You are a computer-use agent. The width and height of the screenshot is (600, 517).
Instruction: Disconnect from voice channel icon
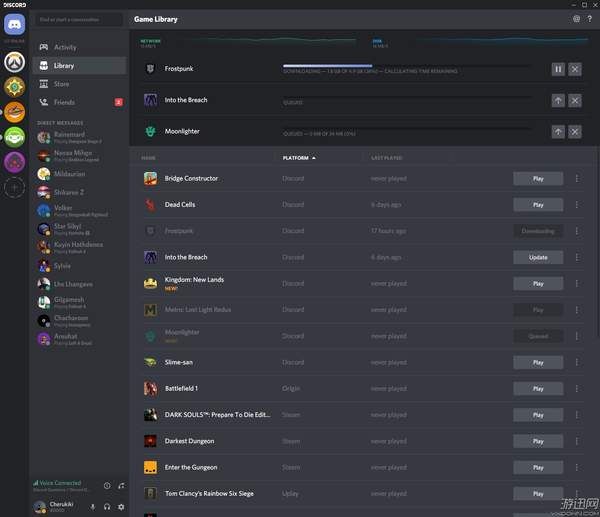point(121,486)
